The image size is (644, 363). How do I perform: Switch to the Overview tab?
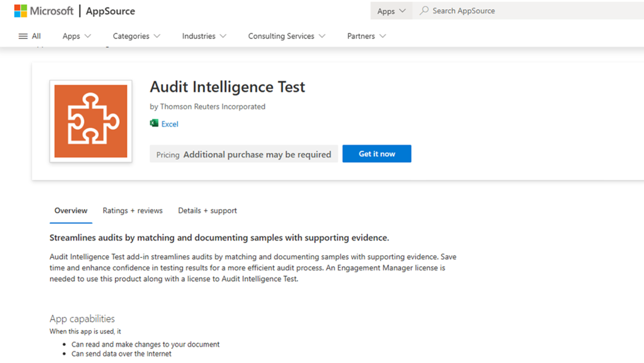coord(71,211)
